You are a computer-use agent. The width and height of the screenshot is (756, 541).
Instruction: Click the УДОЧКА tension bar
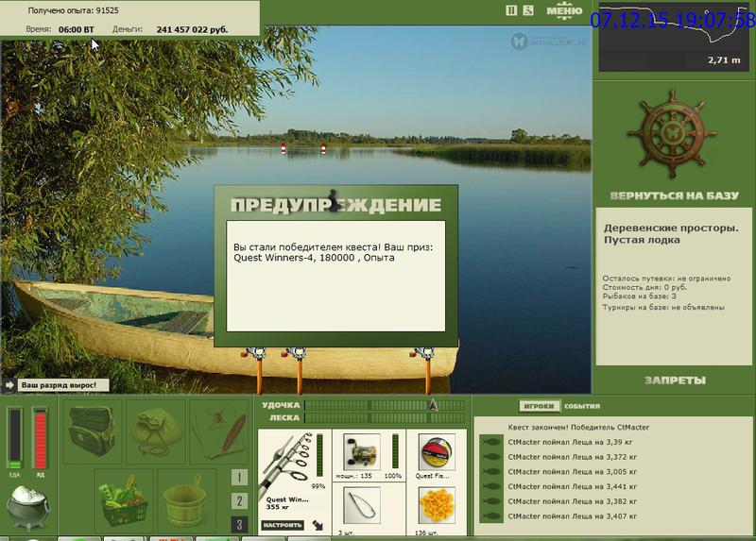pyautogui.click(x=385, y=405)
